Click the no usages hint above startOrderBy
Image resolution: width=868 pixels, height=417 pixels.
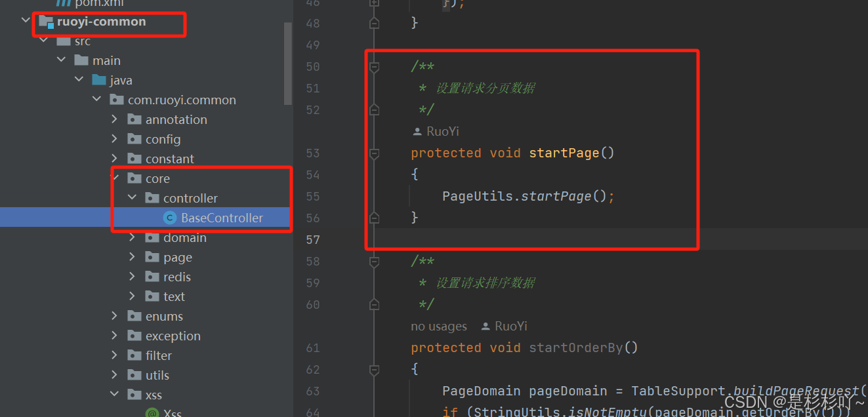coord(438,326)
